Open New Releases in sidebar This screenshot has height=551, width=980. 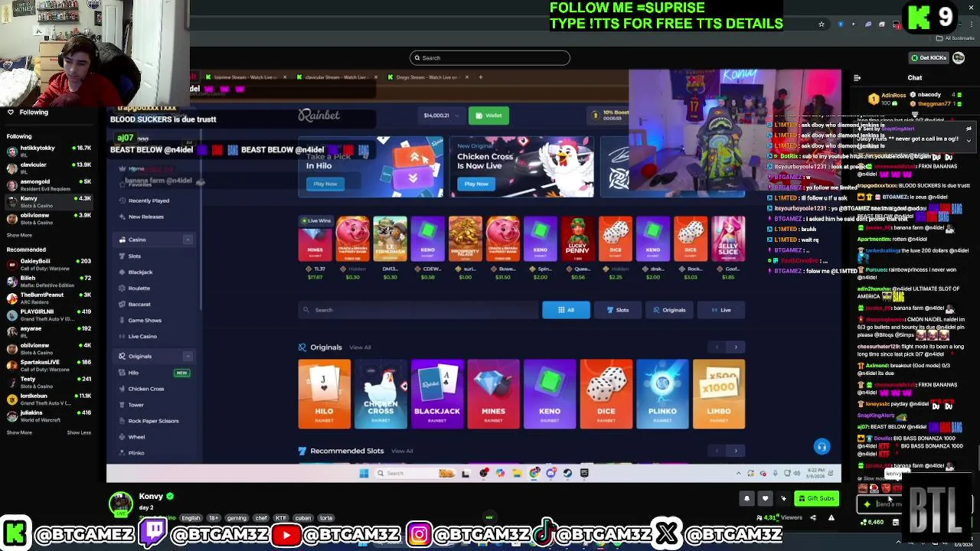click(x=146, y=217)
